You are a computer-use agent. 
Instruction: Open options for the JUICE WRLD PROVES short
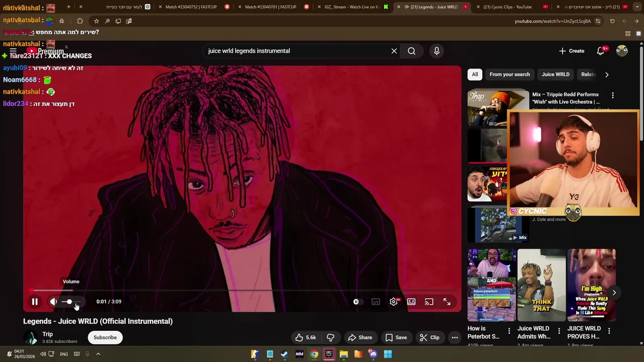(x=609, y=331)
